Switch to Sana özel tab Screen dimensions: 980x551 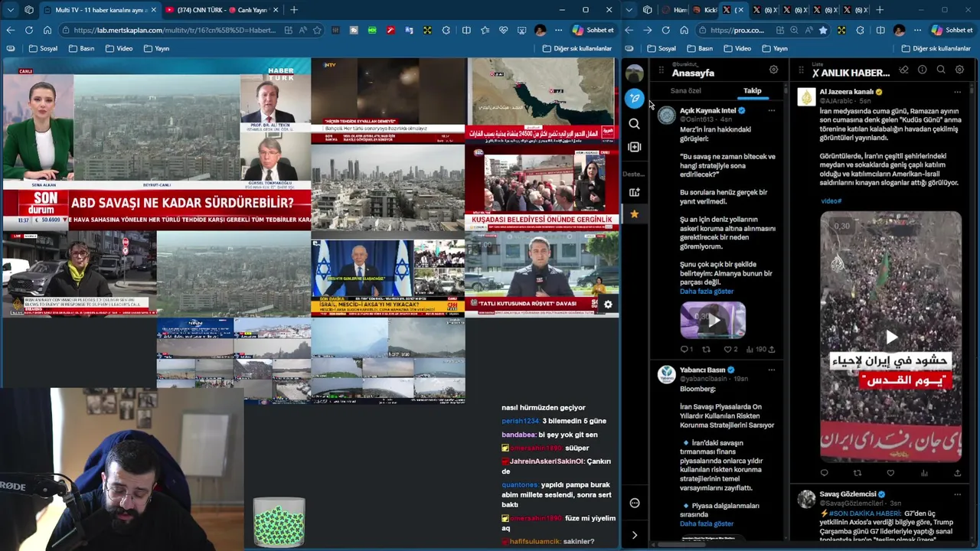pyautogui.click(x=685, y=90)
